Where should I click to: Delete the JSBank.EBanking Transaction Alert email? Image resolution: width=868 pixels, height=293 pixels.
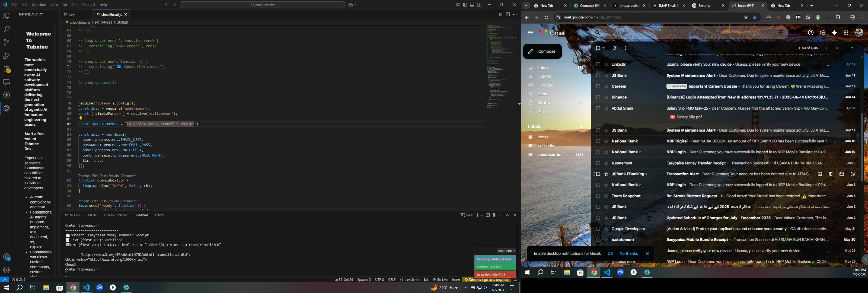click(x=831, y=174)
